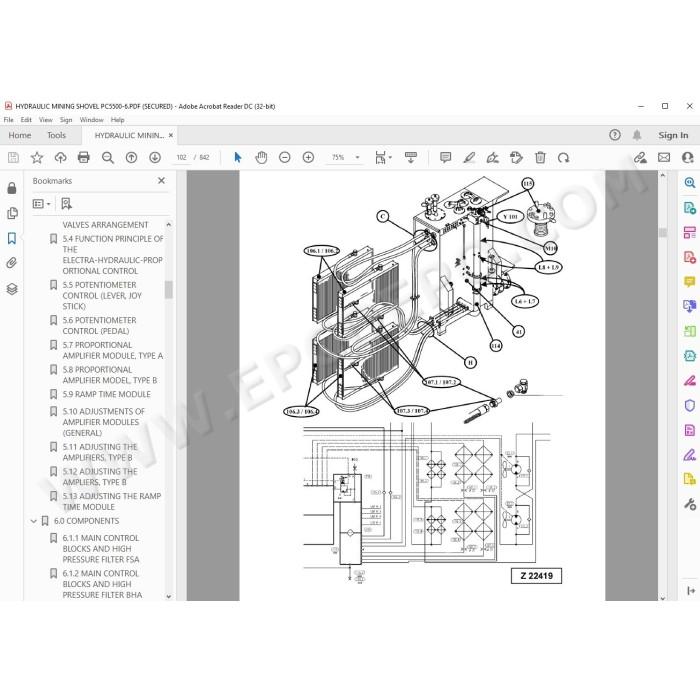Click the Sign document pen icon
This screenshot has width=700, height=700.
pos(492,157)
